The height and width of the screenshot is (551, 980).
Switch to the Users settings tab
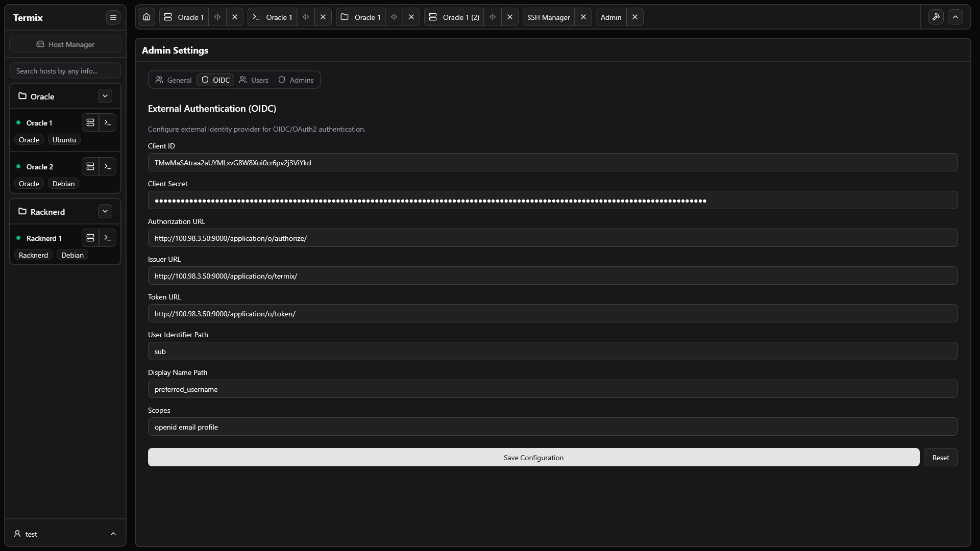254,80
